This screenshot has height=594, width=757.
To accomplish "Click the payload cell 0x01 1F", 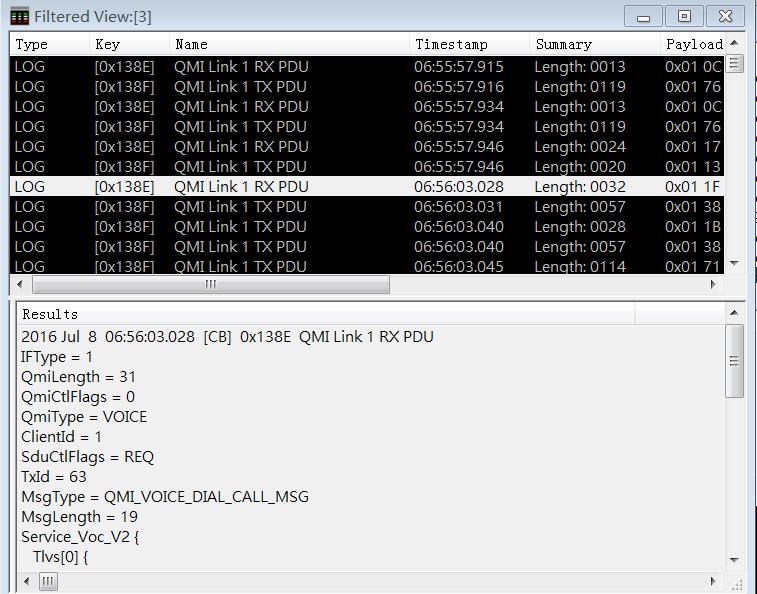I will coord(692,187).
